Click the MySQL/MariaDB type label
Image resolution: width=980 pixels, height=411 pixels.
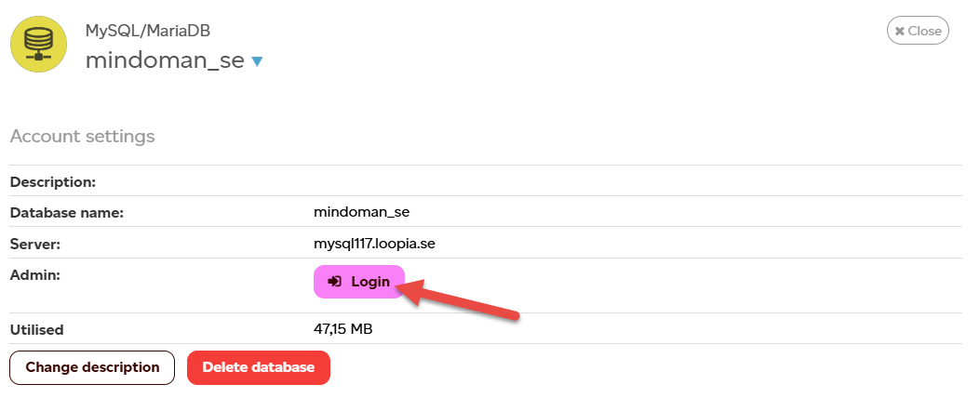tap(148, 31)
